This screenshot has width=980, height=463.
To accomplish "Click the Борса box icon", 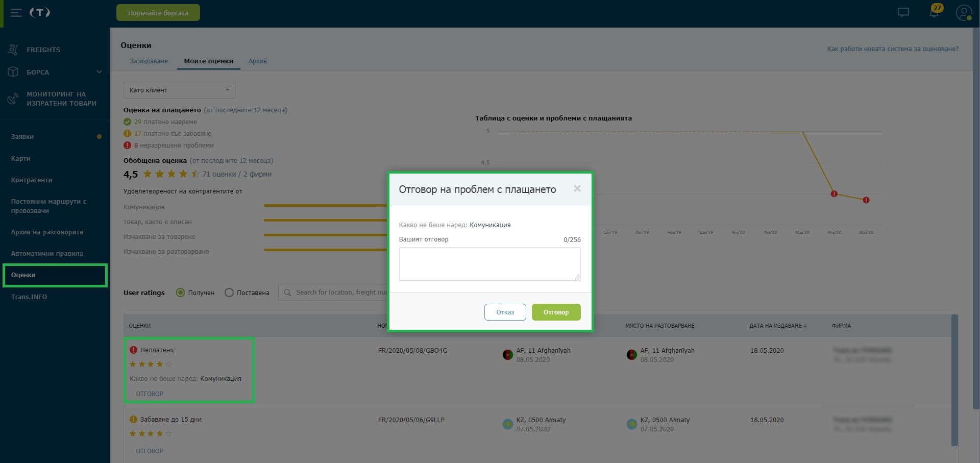I will point(13,72).
